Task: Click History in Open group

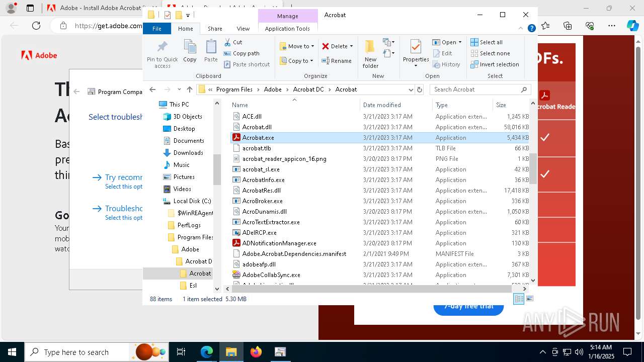Action: pyautogui.click(x=446, y=64)
